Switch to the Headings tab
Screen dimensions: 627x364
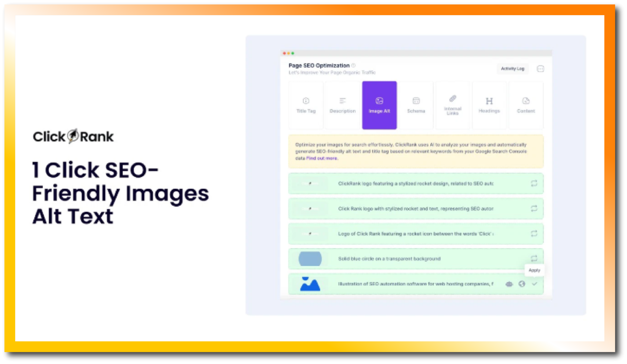click(x=489, y=105)
